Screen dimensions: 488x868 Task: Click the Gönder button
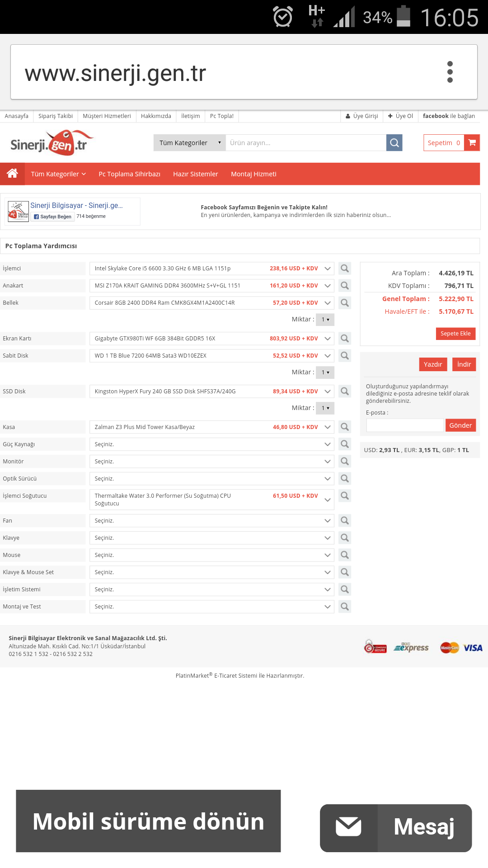[460, 425]
